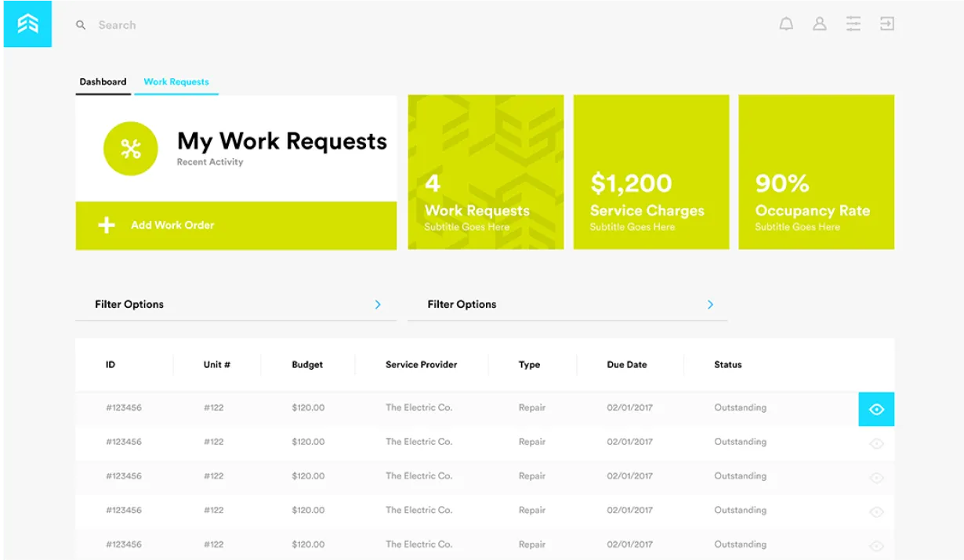The image size is (964, 560).
Task: Sort by the Due Date column header
Action: [627, 365]
